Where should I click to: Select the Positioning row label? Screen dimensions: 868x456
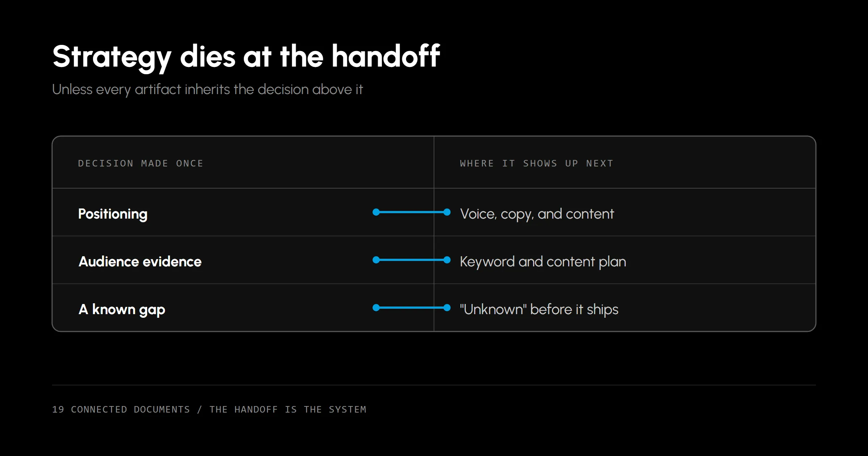click(113, 214)
